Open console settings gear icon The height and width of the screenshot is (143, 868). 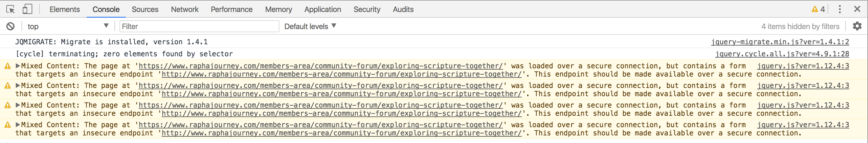point(857,26)
